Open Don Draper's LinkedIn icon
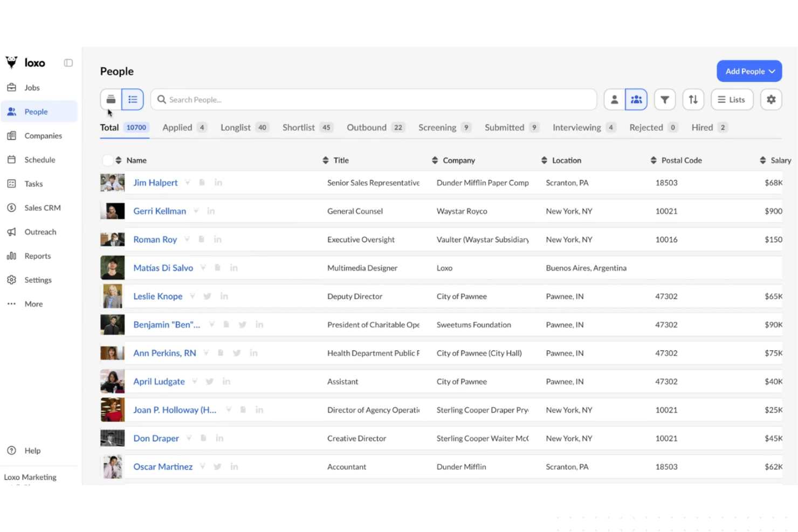 (x=219, y=438)
